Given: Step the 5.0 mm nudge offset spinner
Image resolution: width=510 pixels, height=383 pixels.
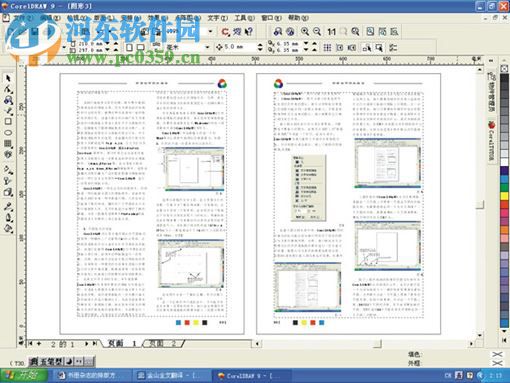Looking at the screenshot, I should (x=260, y=47).
